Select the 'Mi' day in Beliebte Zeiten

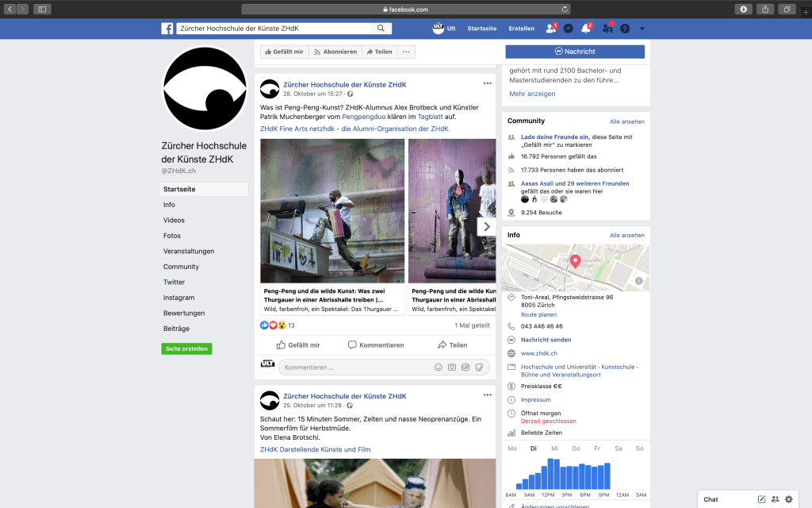(554, 448)
